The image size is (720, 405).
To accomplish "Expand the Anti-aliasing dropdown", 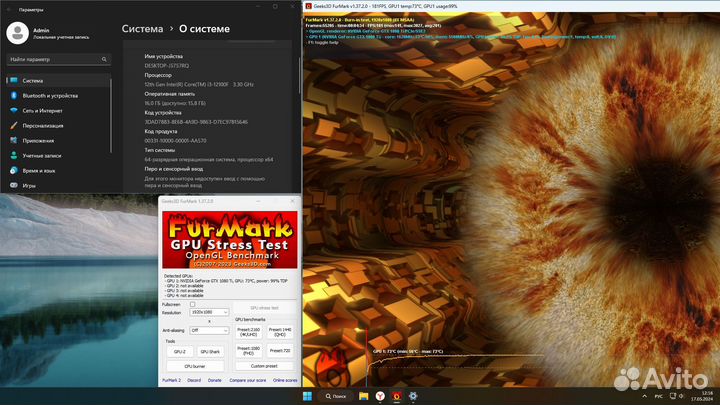I will (x=209, y=329).
